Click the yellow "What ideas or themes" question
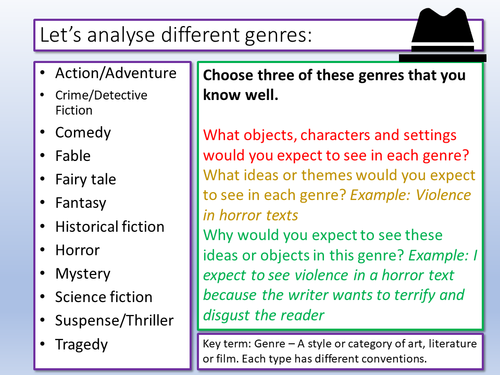 (x=339, y=195)
